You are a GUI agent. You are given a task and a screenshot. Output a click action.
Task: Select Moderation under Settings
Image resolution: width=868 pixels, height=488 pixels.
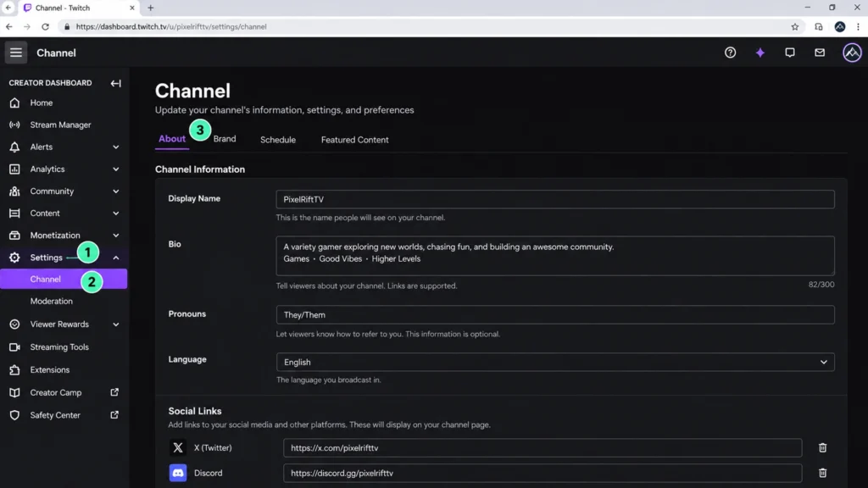tap(52, 302)
